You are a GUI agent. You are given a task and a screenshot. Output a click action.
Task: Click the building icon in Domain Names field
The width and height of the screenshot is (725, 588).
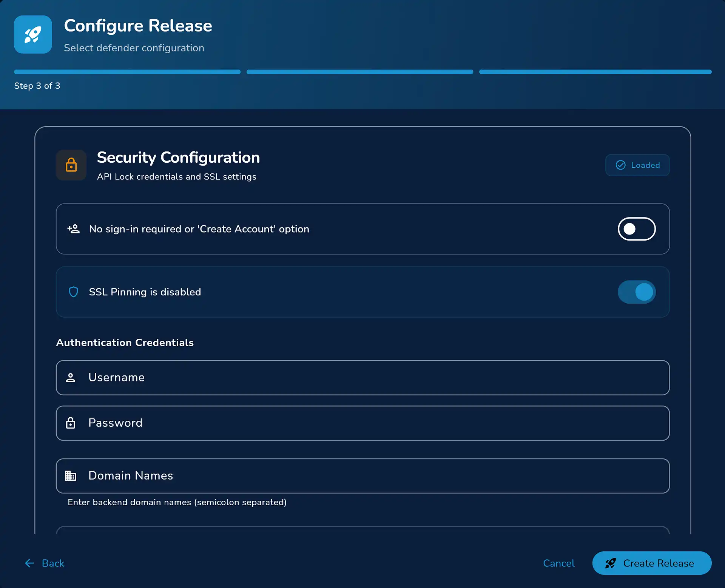coord(71,476)
